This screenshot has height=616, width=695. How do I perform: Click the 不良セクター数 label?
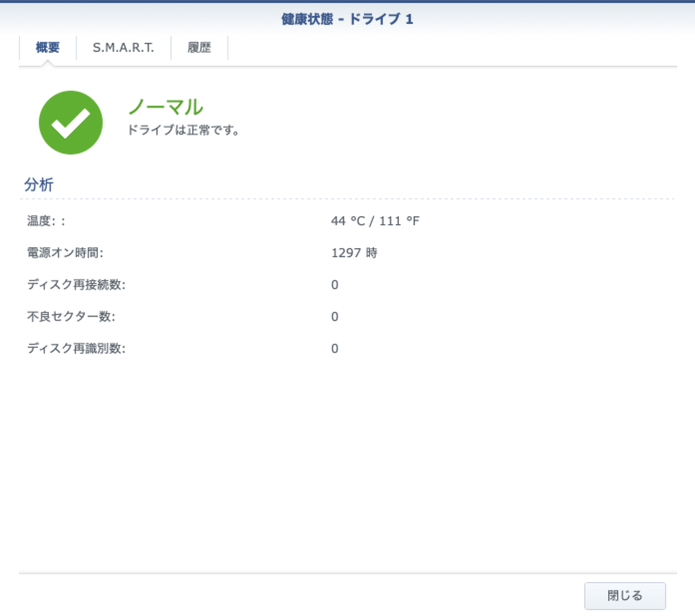pos(71,317)
